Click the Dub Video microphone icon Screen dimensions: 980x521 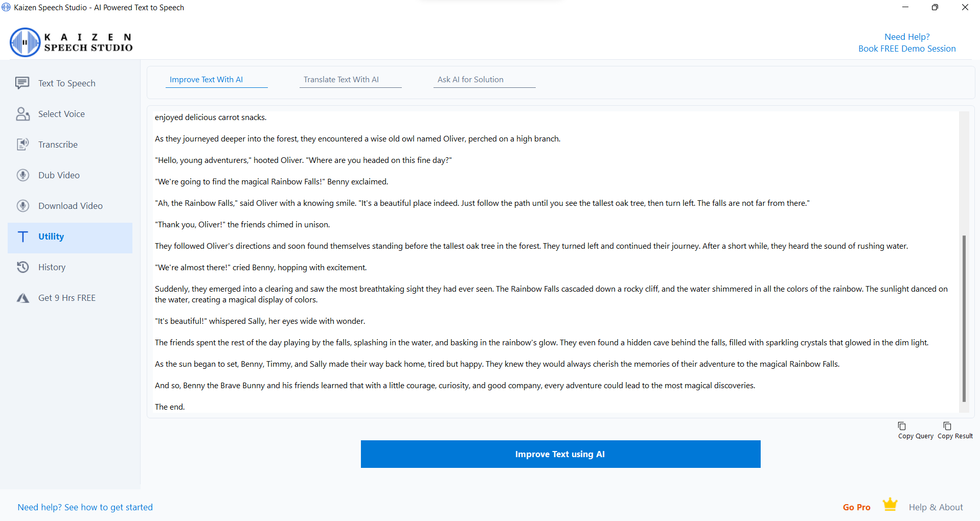(x=22, y=175)
